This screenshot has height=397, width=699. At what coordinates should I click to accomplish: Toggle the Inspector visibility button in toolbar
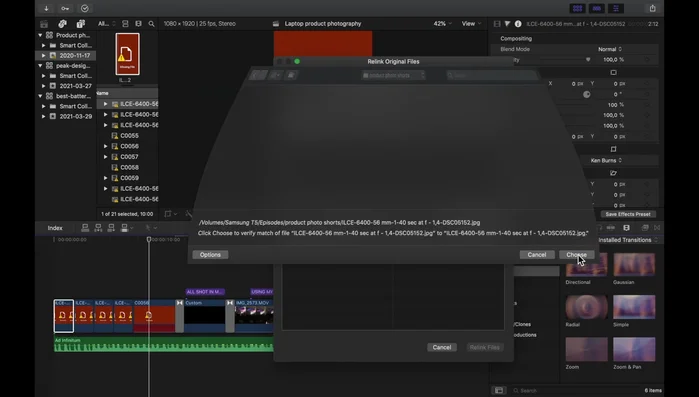(x=616, y=8)
